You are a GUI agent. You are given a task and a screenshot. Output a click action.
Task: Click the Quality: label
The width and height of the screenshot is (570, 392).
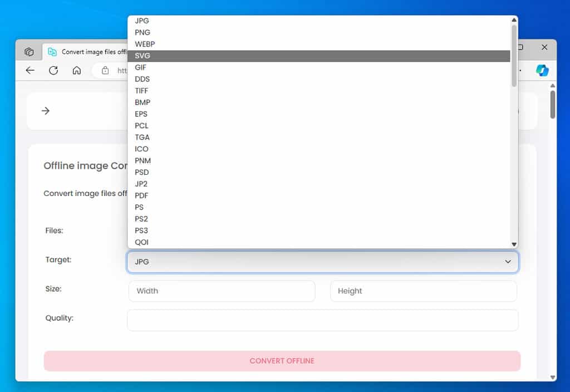coord(59,318)
